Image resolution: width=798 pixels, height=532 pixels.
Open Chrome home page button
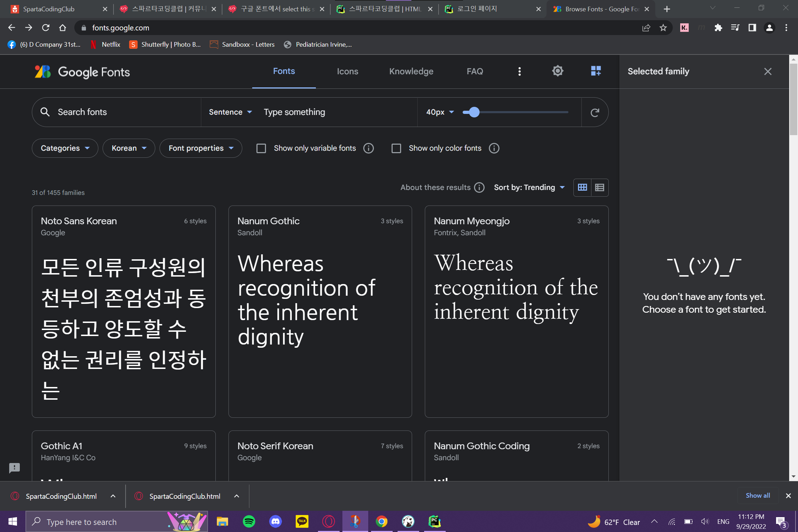pyautogui.click(x=63, y=28)
